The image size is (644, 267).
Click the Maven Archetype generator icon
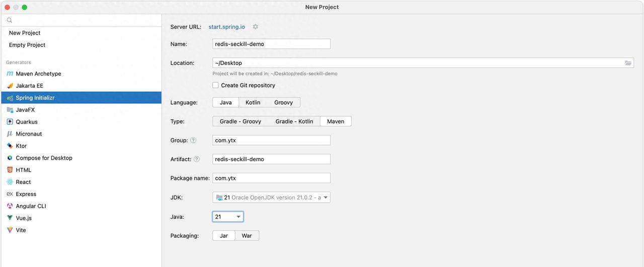pyautogui.click(x=10, y=74)
